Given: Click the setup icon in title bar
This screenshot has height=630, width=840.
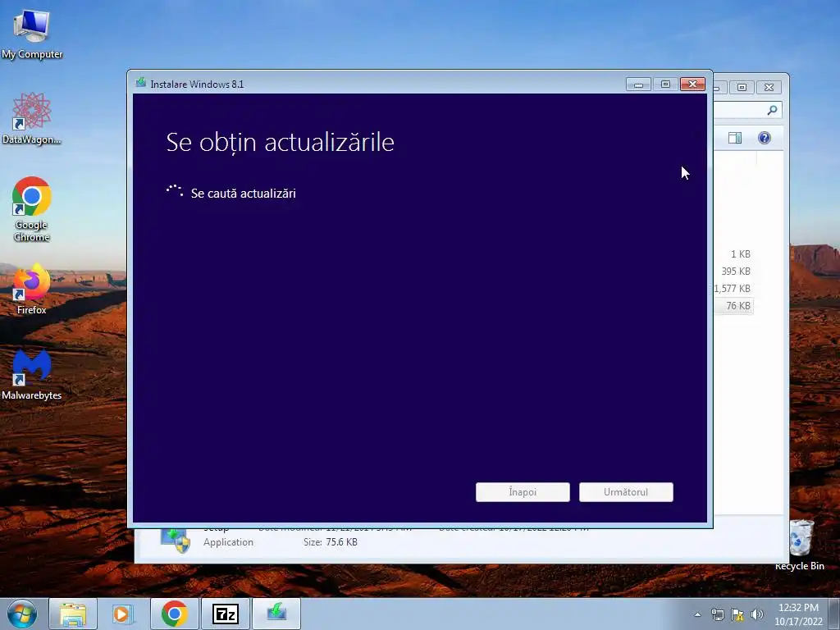Looking at the screenshot, I should tap(141, 83).
